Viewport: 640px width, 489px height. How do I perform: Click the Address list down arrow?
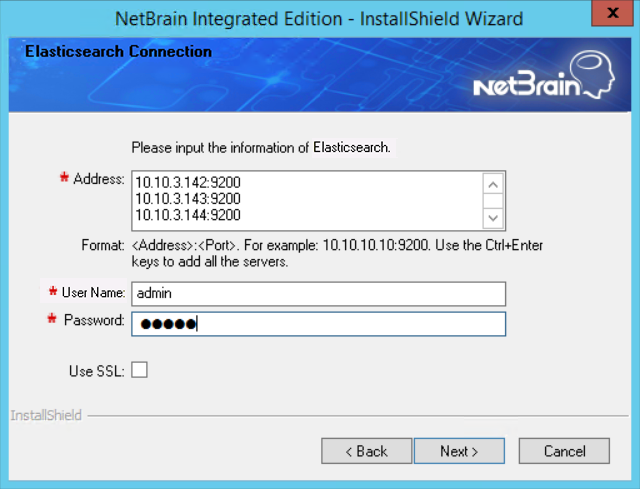[x=493, y=218]
